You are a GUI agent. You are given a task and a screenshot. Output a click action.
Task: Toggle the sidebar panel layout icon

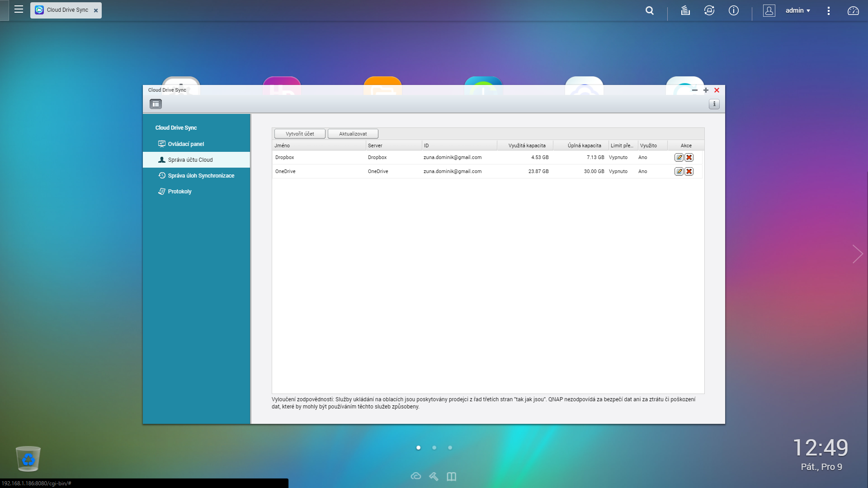coord(156,104)
